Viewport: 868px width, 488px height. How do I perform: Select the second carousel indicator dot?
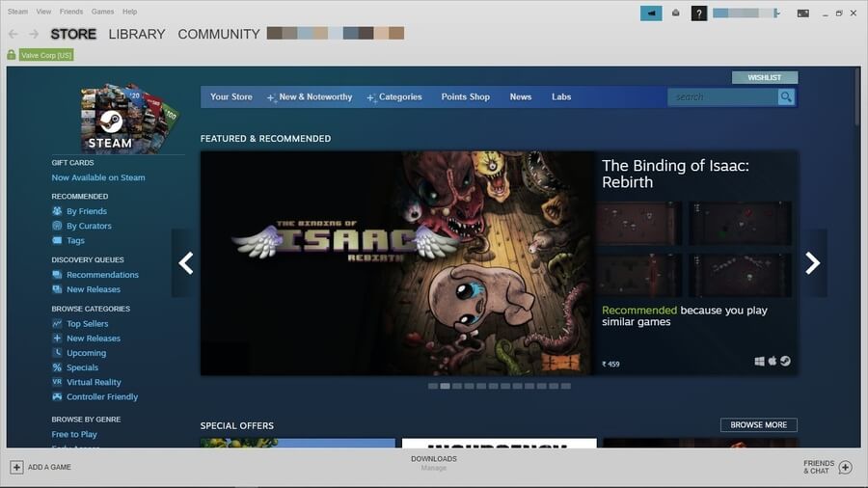446,386
